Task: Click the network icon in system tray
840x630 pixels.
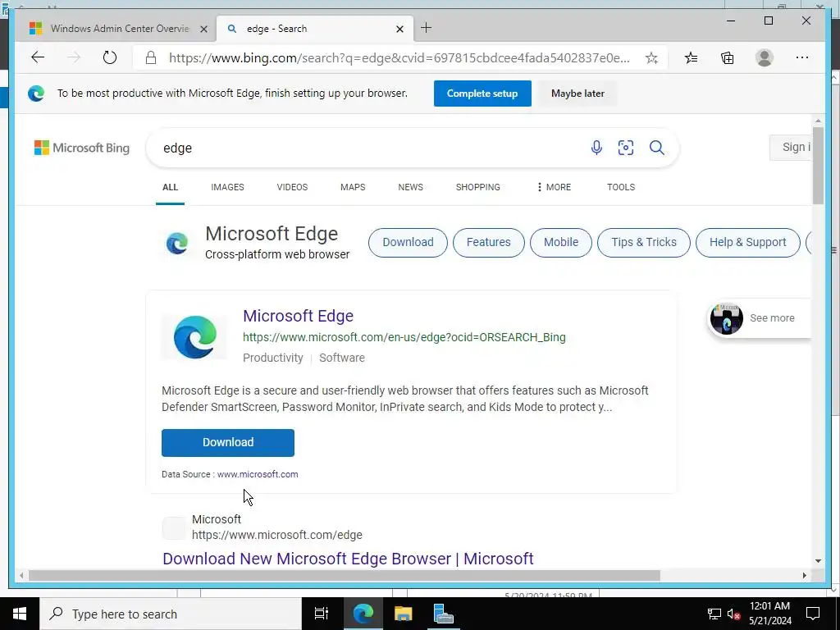Action: tap(714, 614)
